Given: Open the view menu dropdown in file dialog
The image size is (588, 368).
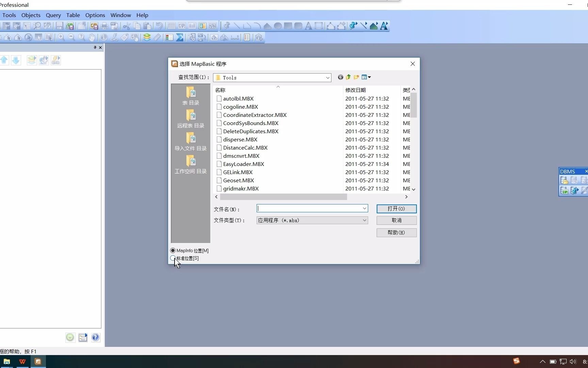Looking at the screenshot, I should (x=366, y=77).
